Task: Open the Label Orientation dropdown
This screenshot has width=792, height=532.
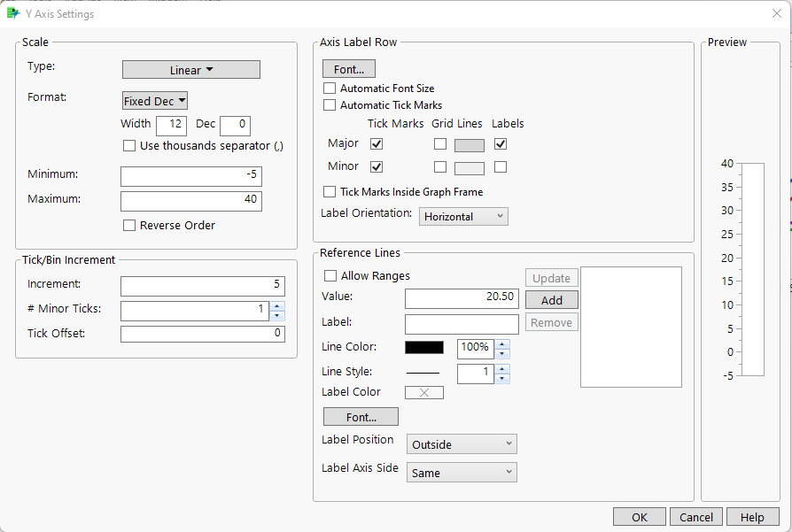Action: point(463,216)
